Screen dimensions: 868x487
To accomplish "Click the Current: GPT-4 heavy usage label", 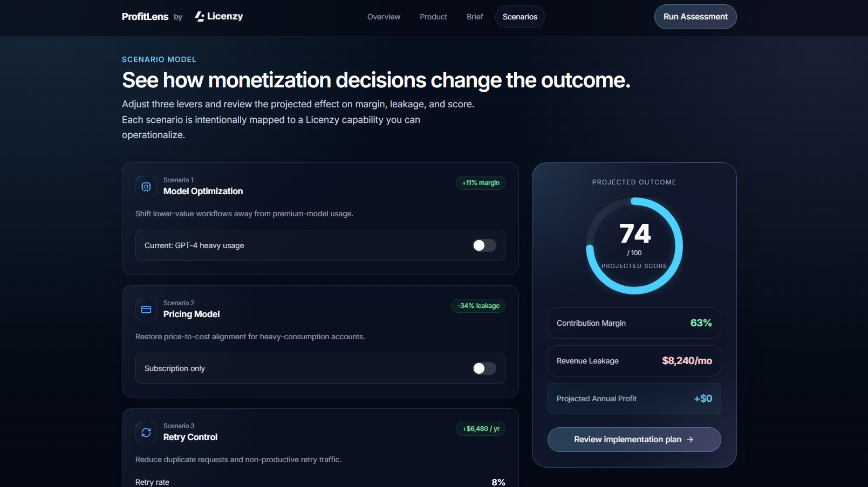I will (x=194, y=245).
